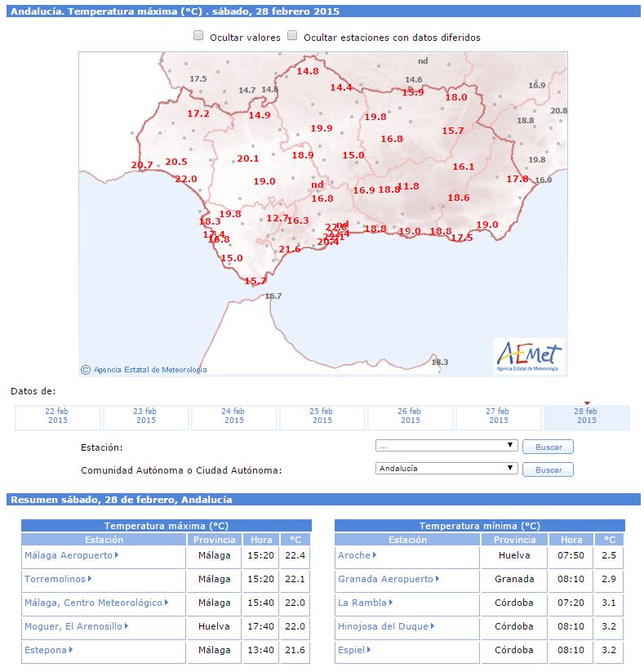Select the 15.7 station marker at the southern tip
Screen dimensions: 644x672
[255, 281]
